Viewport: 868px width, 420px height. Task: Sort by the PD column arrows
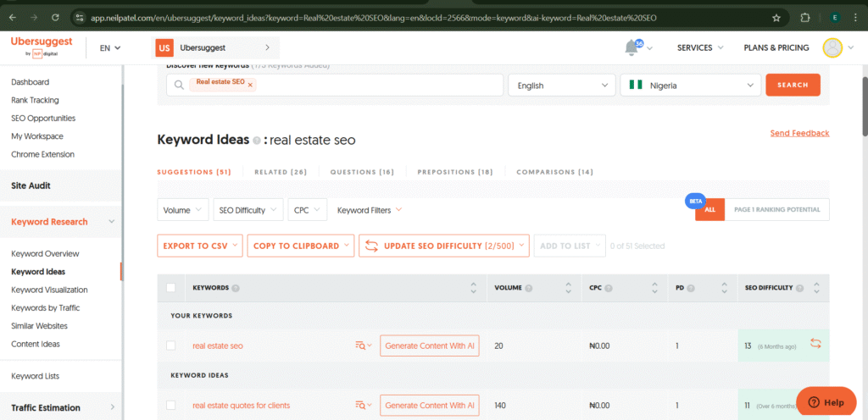pyautogui.click(x=724, y=288)
